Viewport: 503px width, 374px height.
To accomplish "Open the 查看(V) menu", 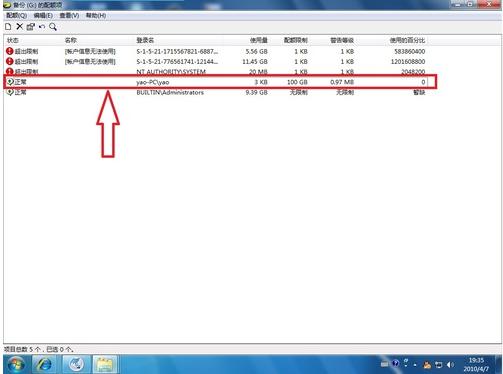I will tap(69, 16).
